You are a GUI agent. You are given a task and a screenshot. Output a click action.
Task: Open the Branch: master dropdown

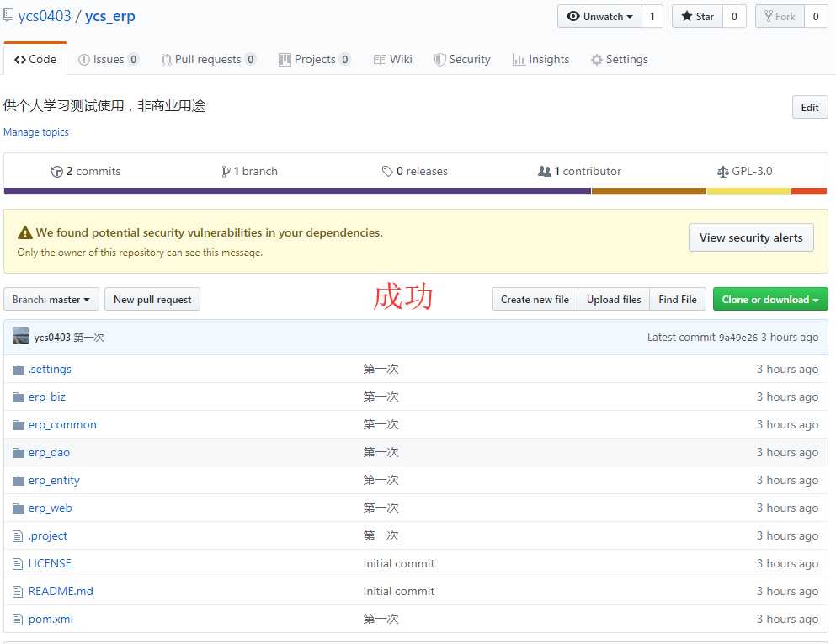pos(51,299)
